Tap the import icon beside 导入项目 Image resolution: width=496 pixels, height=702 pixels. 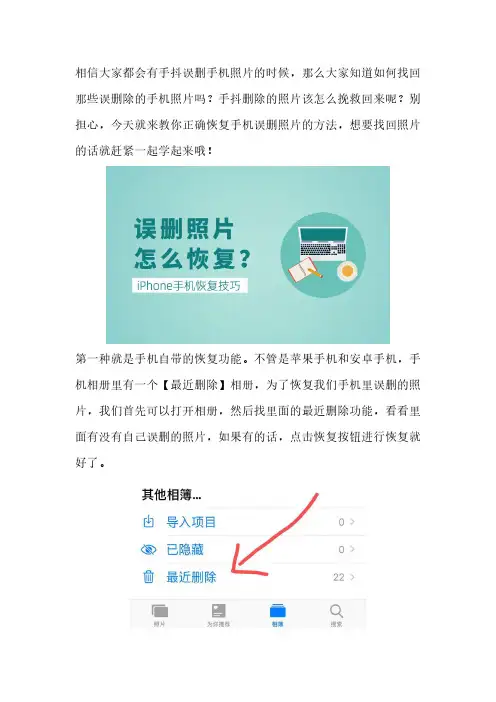(x=148, y=522)
